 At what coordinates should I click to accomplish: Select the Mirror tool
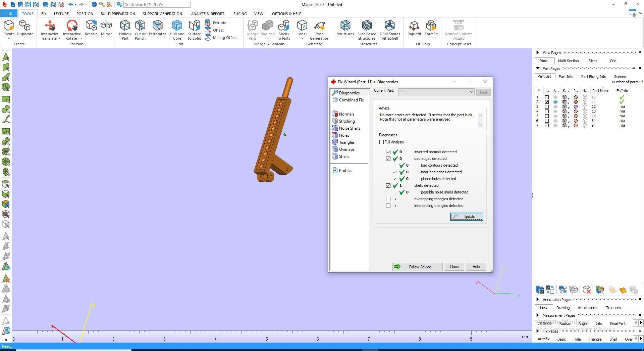[x=106, y=28]
